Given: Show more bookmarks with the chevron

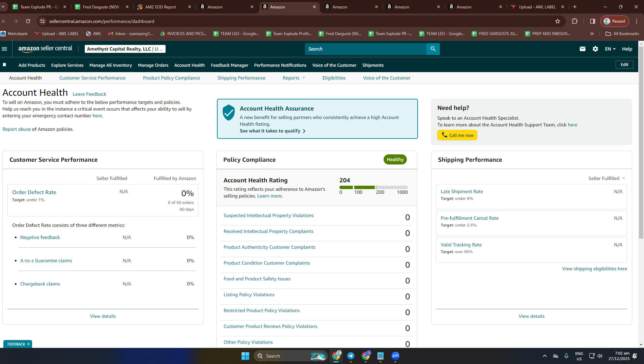Looking at the screenshot, I should (x=592, y=34).
